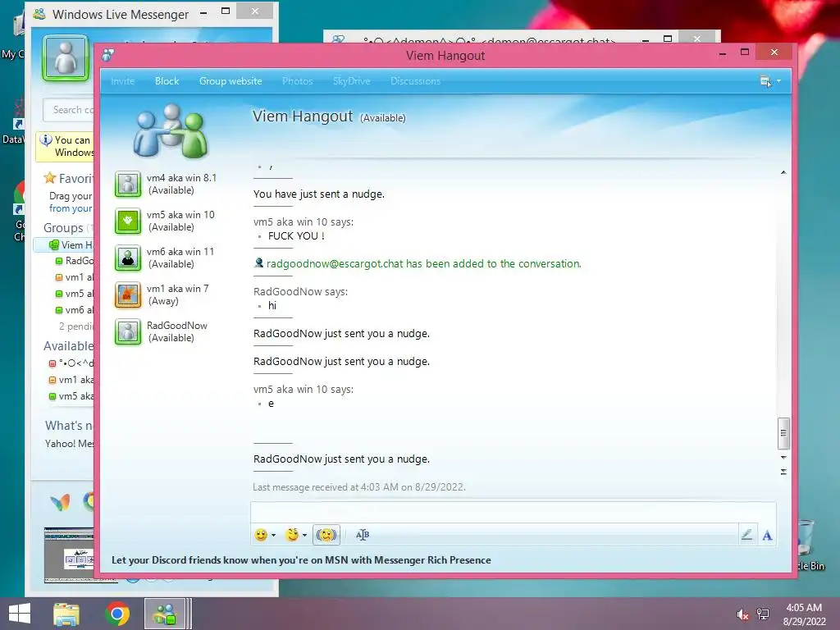
Task: Select vm4 aka win 8.1 avatar
Action: (128, 185)
